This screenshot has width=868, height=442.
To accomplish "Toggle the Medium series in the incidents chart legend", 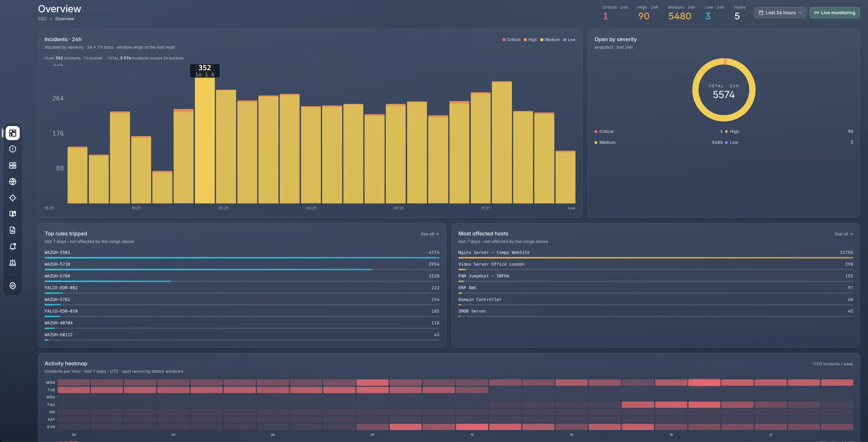I will click(x=550, y=40).
